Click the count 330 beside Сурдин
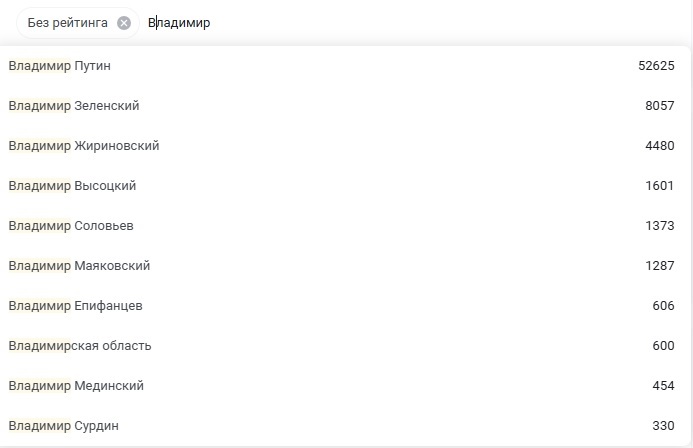Screen dimensions: 693x448 pos(663,425)
